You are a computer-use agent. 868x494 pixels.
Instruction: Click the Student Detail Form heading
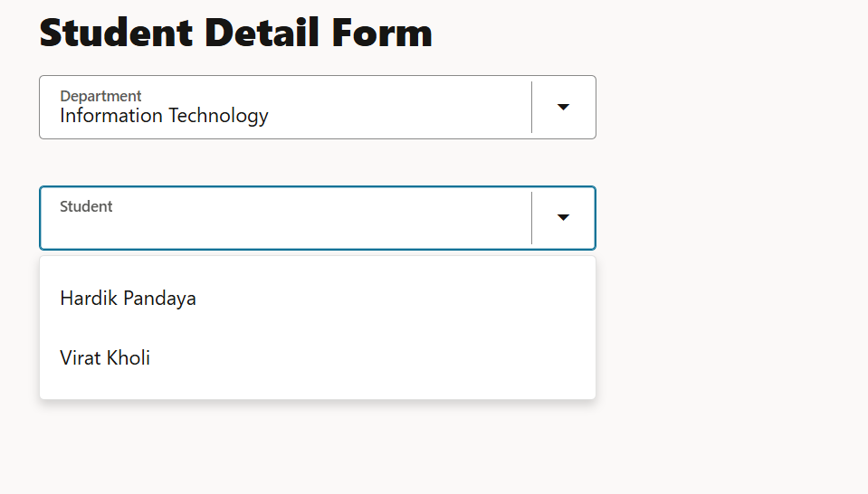pyautogui.click(x=235, y=33)
